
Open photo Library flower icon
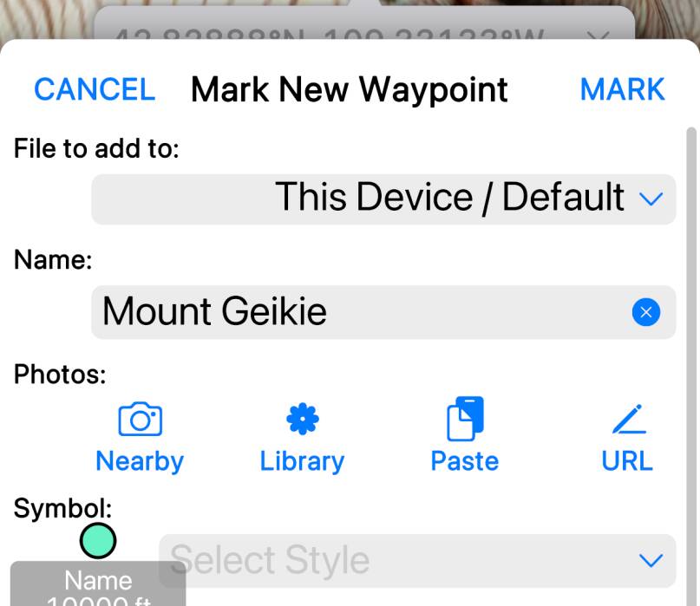302,419
